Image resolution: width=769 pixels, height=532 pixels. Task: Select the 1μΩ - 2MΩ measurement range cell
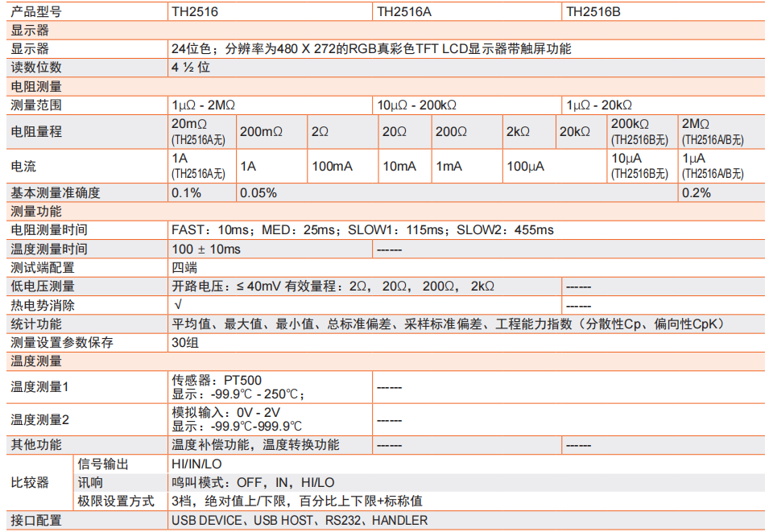203,105
